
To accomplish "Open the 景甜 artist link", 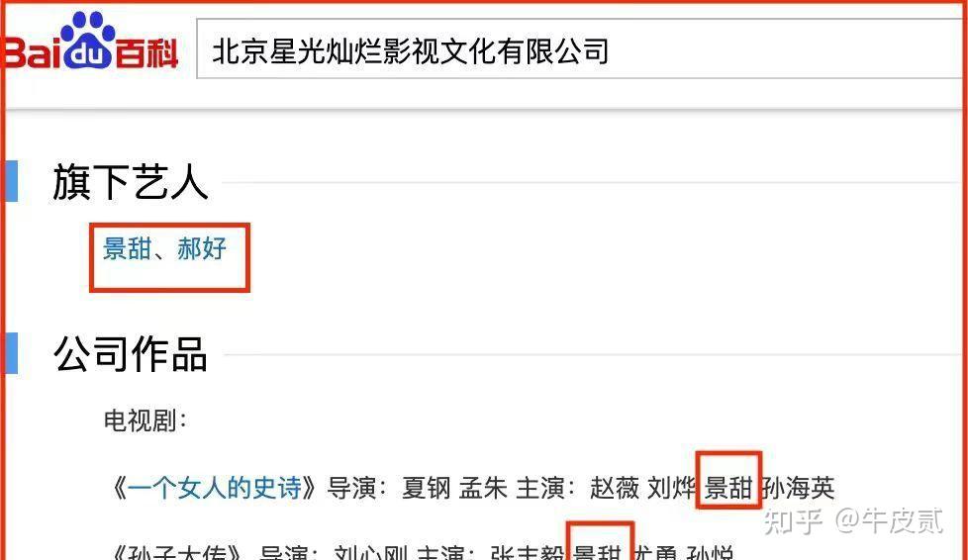I will (127, 248).
